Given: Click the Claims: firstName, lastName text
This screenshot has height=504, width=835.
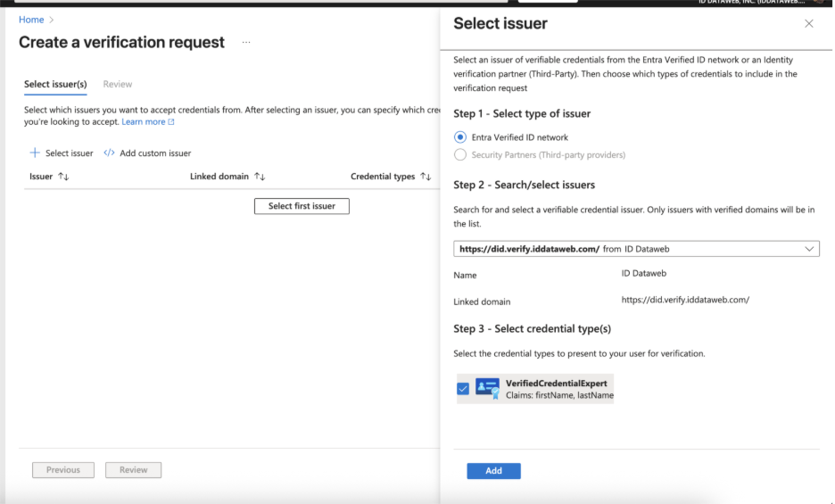Looking at the screenshot, I should pos(559,395).
